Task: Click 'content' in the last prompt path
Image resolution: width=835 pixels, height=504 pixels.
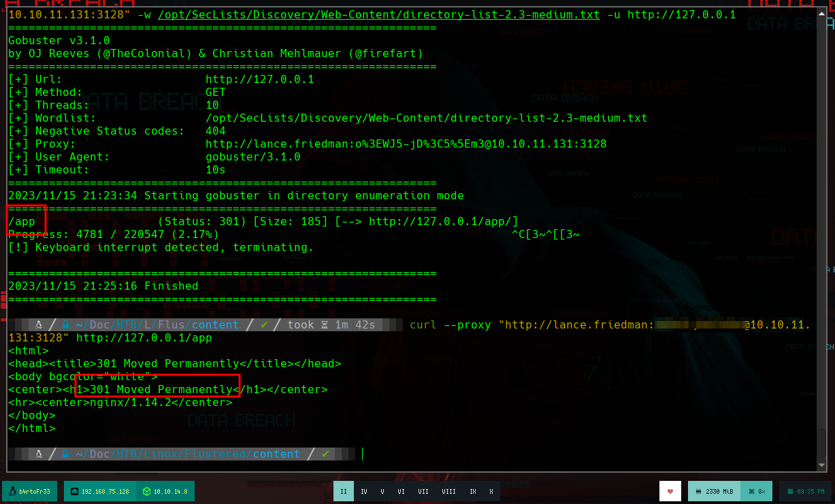Action: coord(276,454)
